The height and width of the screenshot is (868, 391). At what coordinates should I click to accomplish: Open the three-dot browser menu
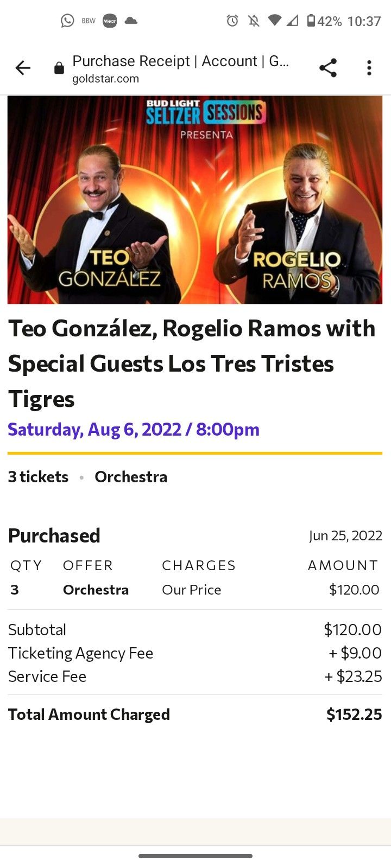click(x=369, y=68)
